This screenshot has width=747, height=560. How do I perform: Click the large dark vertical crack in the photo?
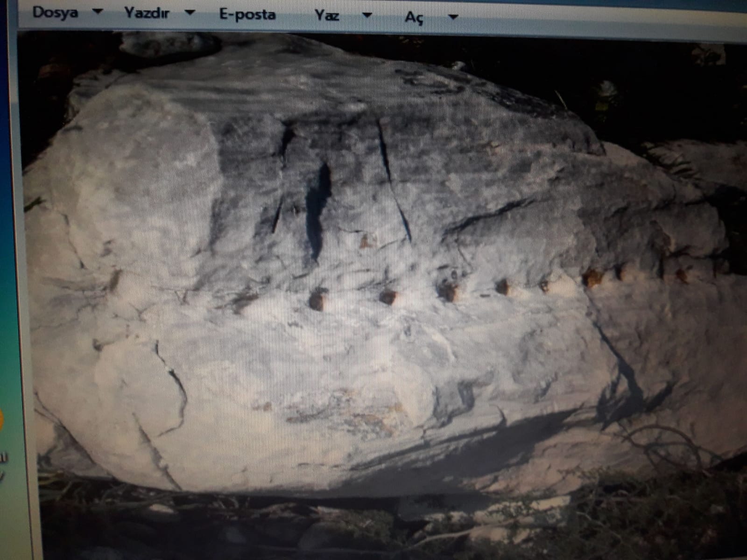tap(317, 210)
